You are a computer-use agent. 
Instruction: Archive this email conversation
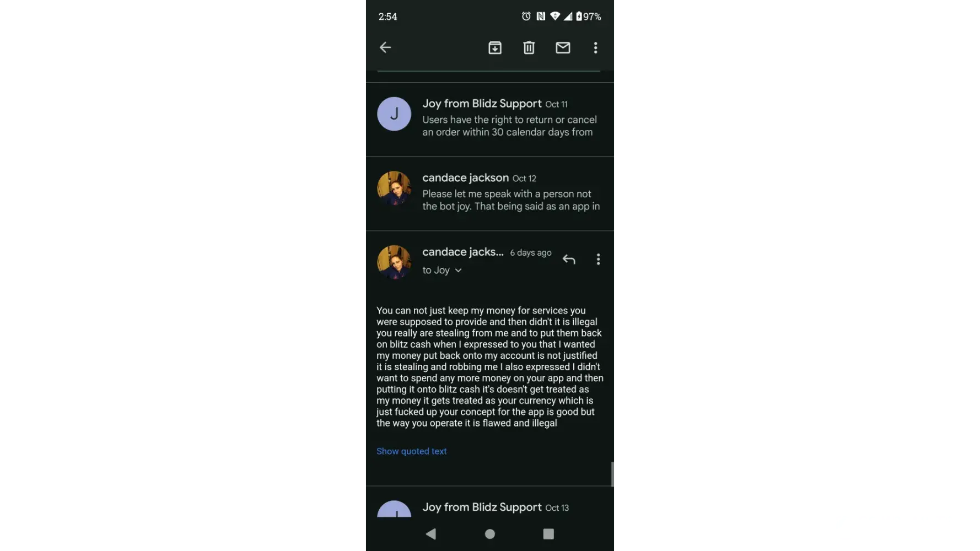tap(495, 48)
